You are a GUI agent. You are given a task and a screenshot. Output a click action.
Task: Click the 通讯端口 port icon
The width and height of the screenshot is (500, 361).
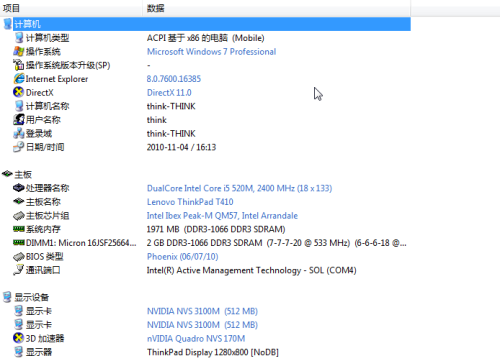19,270
